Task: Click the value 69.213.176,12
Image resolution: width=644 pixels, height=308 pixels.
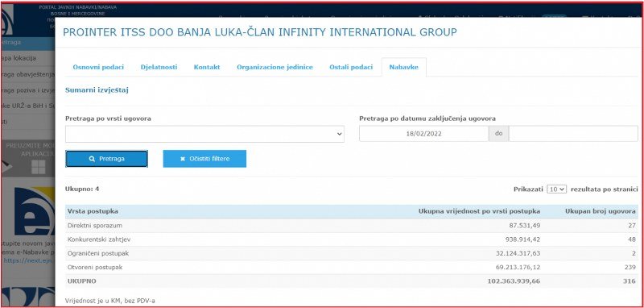Action: [x=518, y=268]
